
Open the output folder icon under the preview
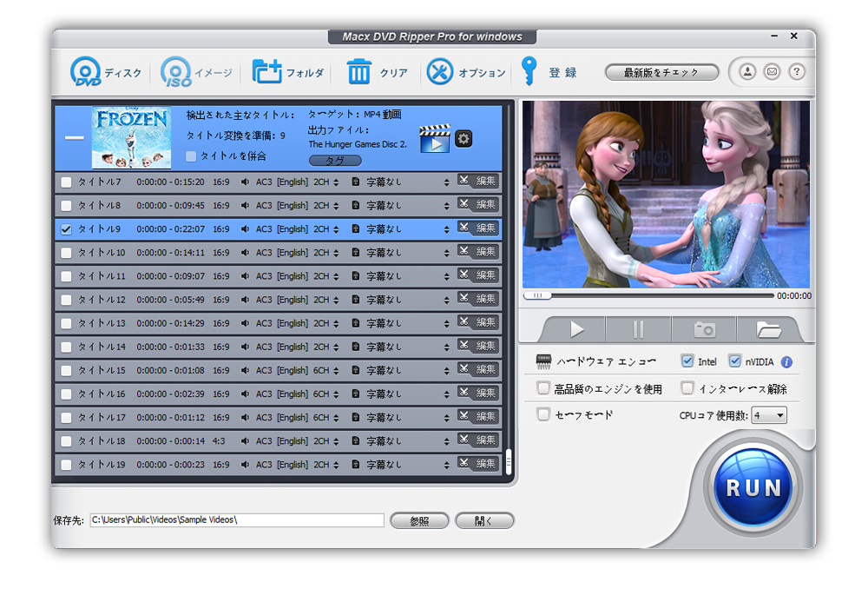[768, 329]
